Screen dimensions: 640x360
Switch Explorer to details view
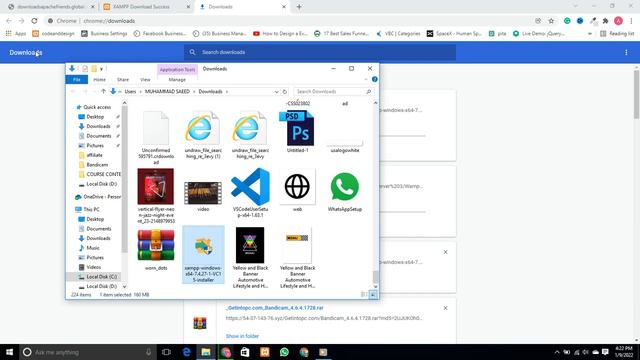(364, 294)
